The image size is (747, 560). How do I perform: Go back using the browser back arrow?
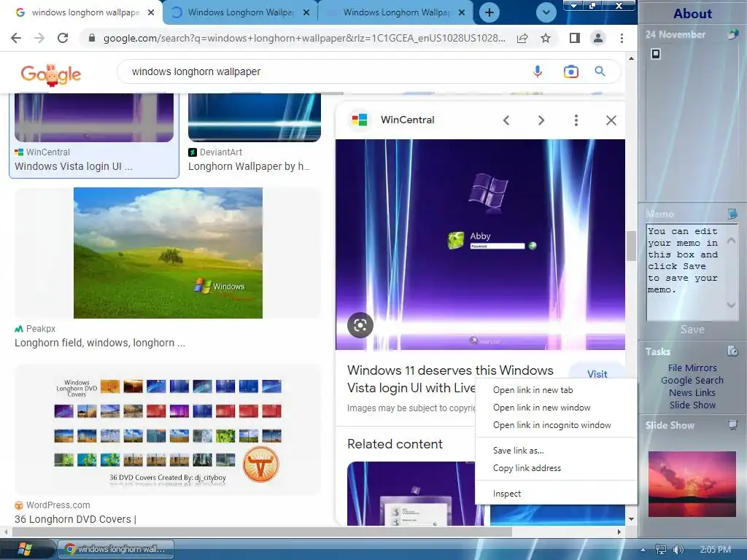point(16,38)
